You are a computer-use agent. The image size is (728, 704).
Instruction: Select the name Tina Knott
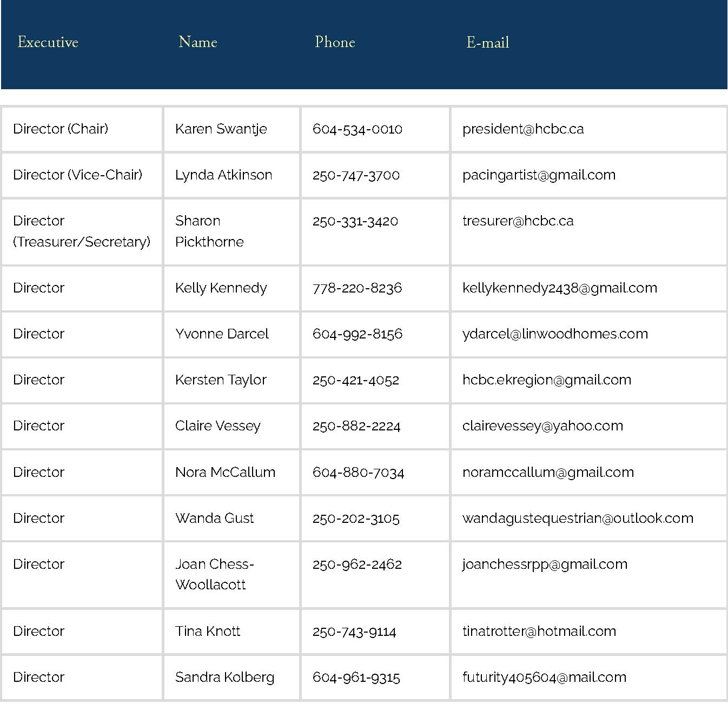click(x=208, y=631)
